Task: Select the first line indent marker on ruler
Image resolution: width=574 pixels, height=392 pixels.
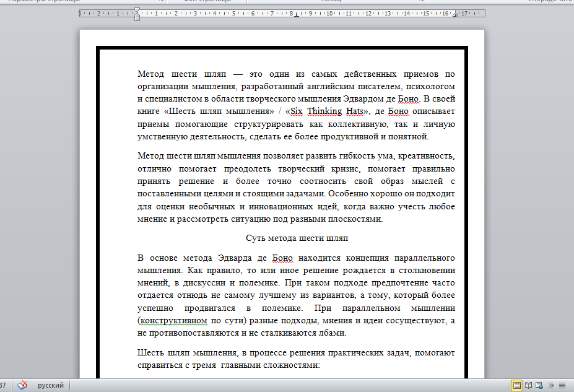Action: (137, 11)
